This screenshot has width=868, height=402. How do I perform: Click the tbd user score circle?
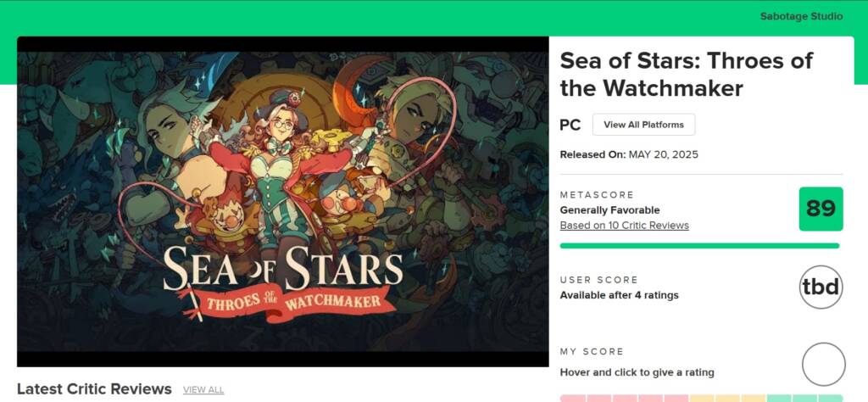point(821,288)
